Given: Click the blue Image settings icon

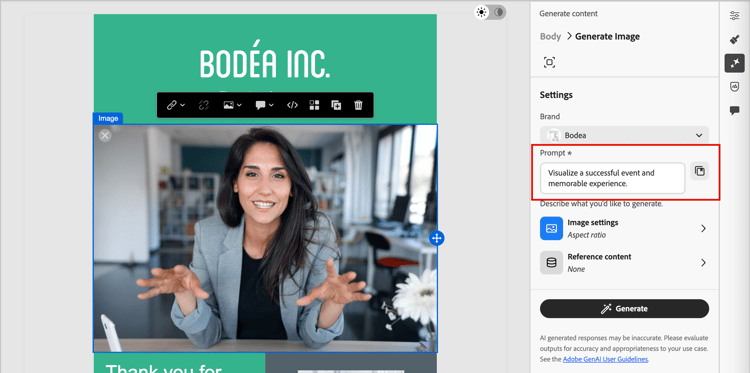Looking at the screenshot, I should tap(551, 228).
